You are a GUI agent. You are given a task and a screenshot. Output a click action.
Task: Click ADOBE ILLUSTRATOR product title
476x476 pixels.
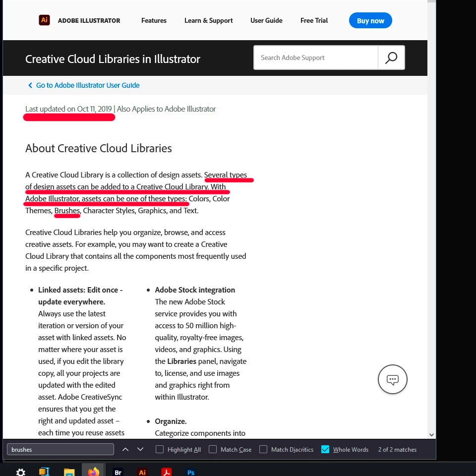coord(89,20)
